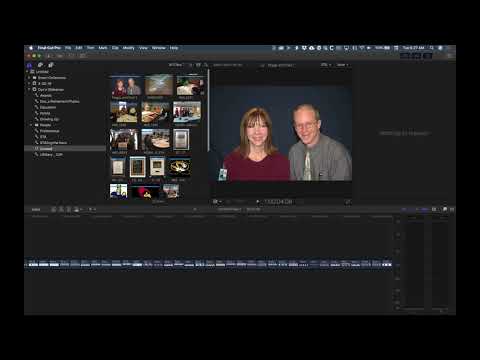480x360 pixels.
Task: Open the Trim menu
Action: (90, 48)
